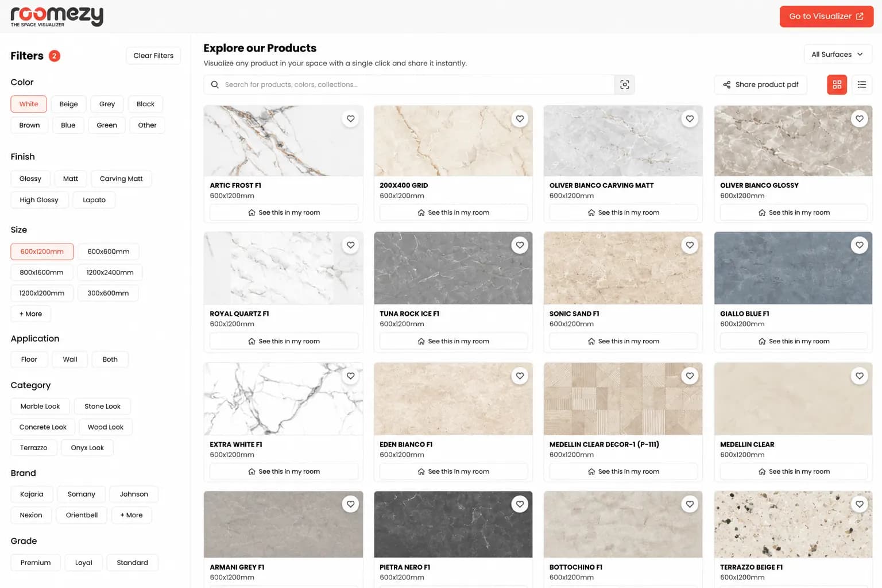This screenshot has height=588, width=882.
Task: Select the Carving Matt finish filter
Action: [121, 179]
